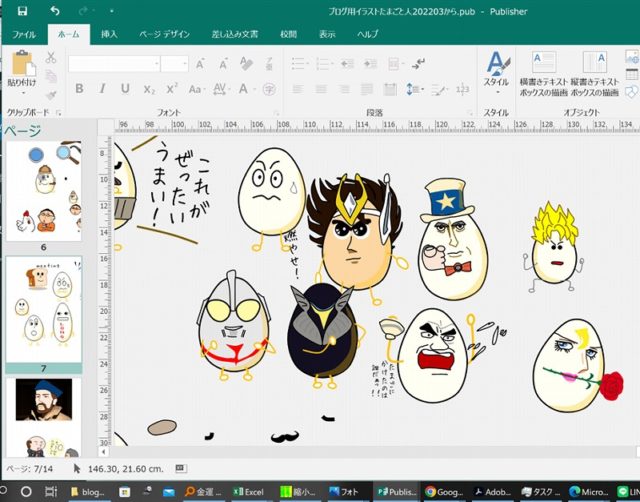Screen dimensions: 640x502
Task: Open the bullets list dropdown
Action: pyautogui.click(x=299, y=64)
